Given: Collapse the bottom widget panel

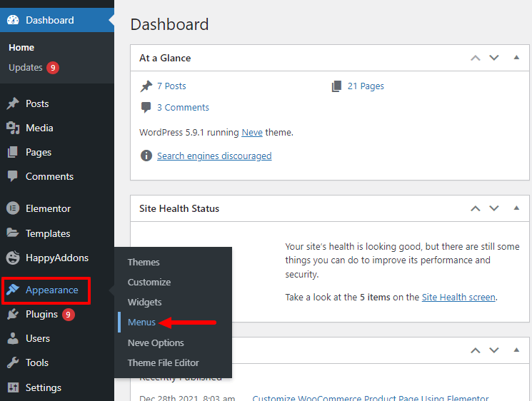Looking at the screenshot, I should click(x=516, y=350).
